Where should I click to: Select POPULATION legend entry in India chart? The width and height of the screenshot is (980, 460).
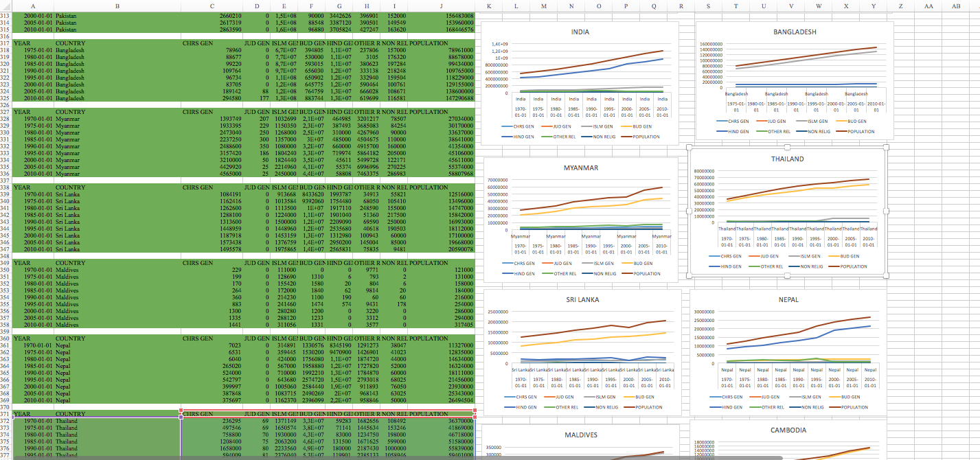(x=641, y=137)
